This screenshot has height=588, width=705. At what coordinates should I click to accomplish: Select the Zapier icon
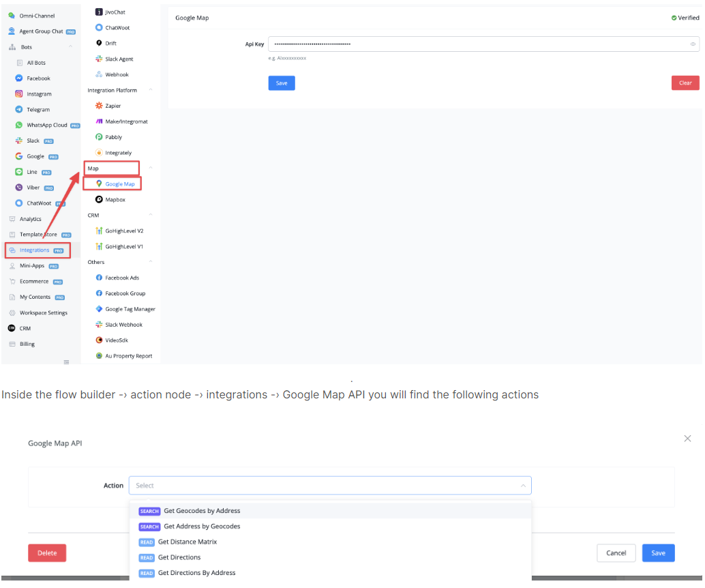[x=99, y=106]
